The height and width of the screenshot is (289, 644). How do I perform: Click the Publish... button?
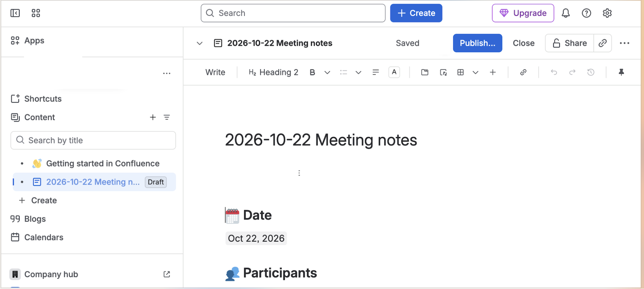click(477, 43)
